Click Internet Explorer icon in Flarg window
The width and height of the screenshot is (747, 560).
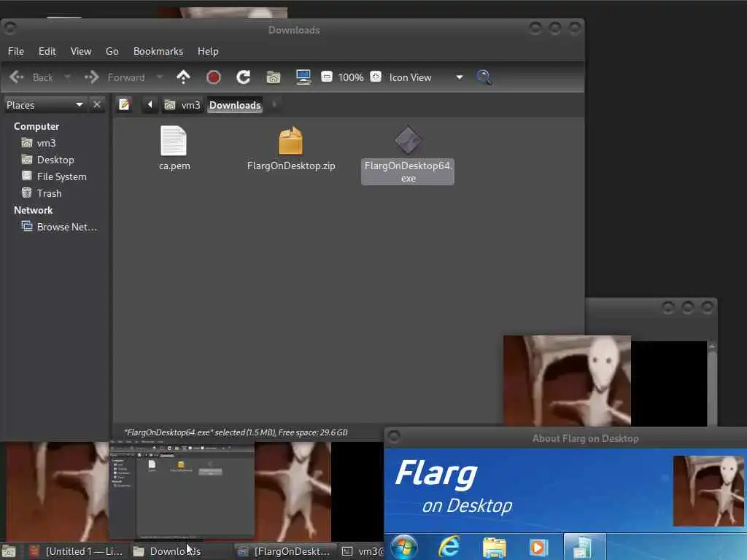(449, 547)
